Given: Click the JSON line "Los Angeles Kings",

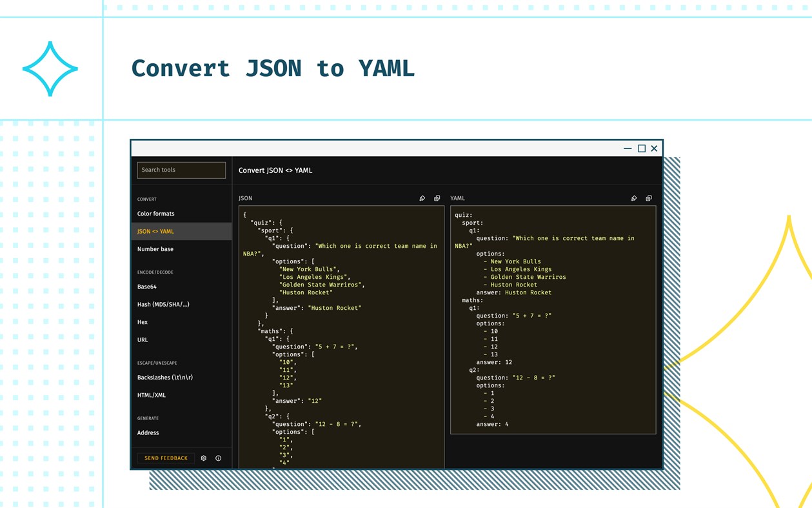Looking at the screenshot, I should click(315, 277).
